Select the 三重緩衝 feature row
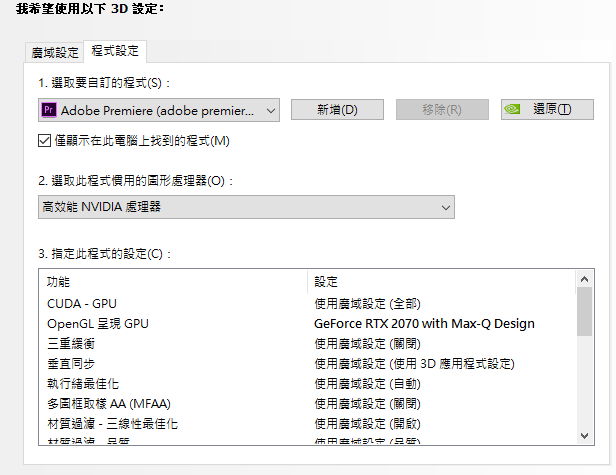The width and height of the screenshot is (616, 475). tap(307, 344)
